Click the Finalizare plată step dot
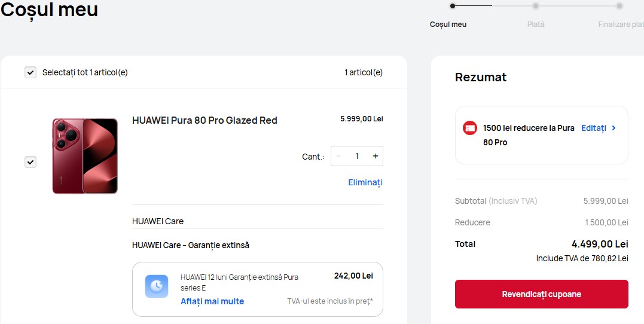This screenshot has height=324, width=644. coord(619,6)
